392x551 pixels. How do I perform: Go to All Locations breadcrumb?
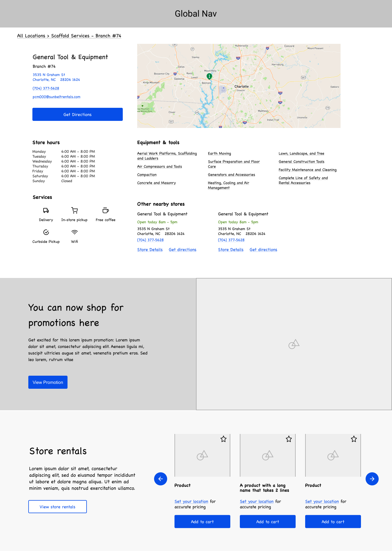(31, 36)
